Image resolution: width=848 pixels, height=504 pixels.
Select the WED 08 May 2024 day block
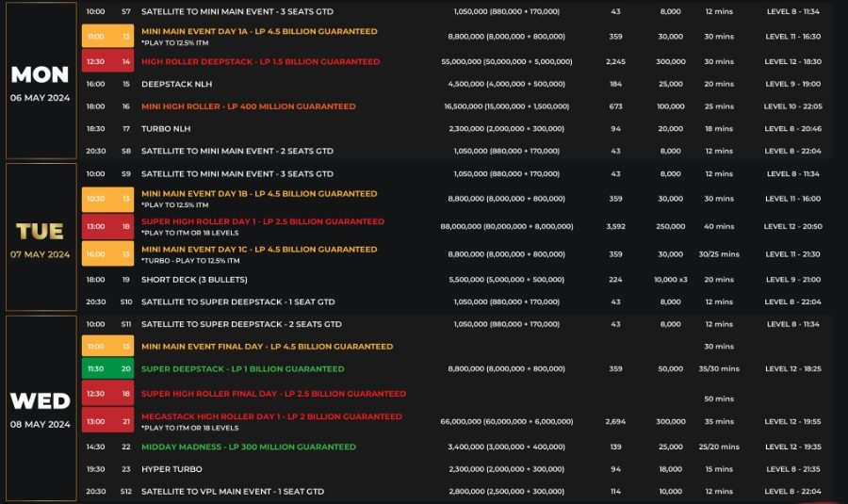pos(41,407)
